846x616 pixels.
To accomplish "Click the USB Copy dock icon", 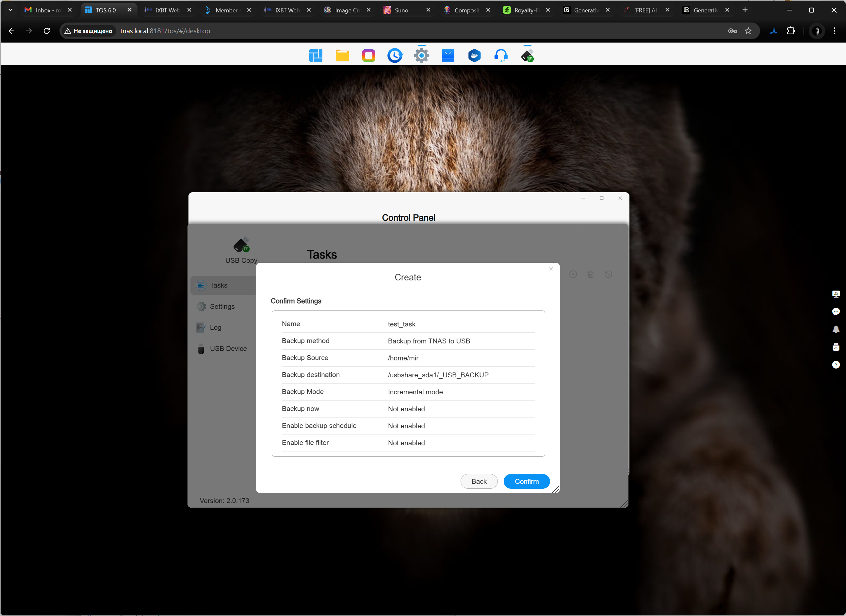I will tap(527, 55).
